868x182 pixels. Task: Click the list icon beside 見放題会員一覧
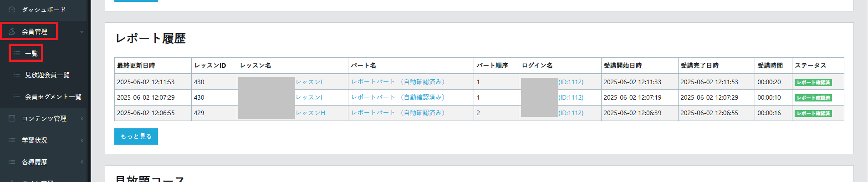pyautogui.click(x=17, y=75)
